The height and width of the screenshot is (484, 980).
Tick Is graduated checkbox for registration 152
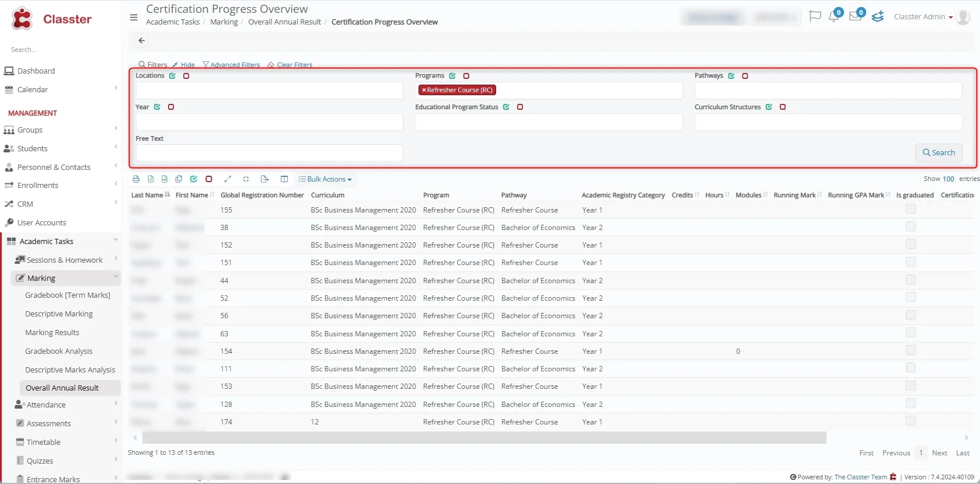[911, 244]
